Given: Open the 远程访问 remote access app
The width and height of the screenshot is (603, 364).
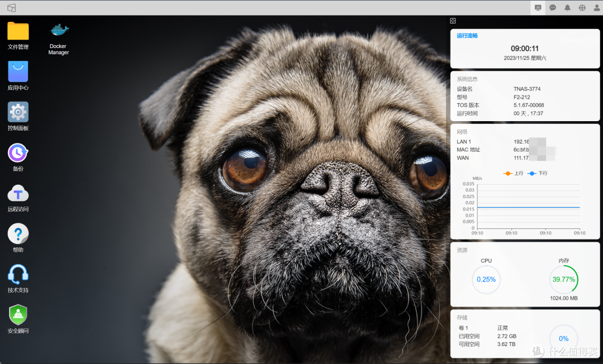Looking at the screenshot, I should [x=18, y=193].
